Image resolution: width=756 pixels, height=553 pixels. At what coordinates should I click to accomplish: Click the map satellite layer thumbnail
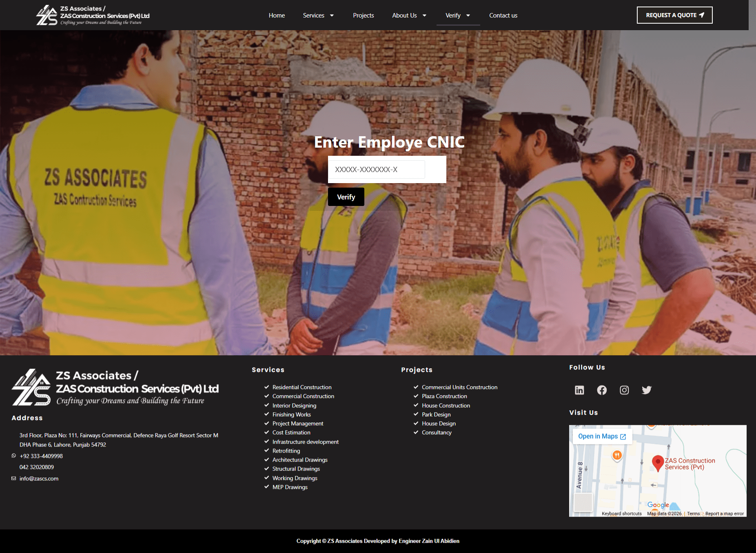pyautogui.click(x=583, y=502)
